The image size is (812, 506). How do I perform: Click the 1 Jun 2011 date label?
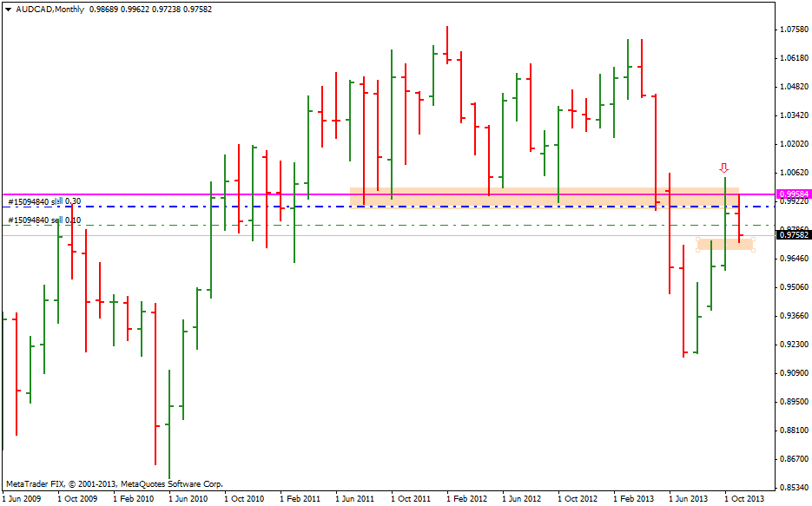[x=354, y=499]
